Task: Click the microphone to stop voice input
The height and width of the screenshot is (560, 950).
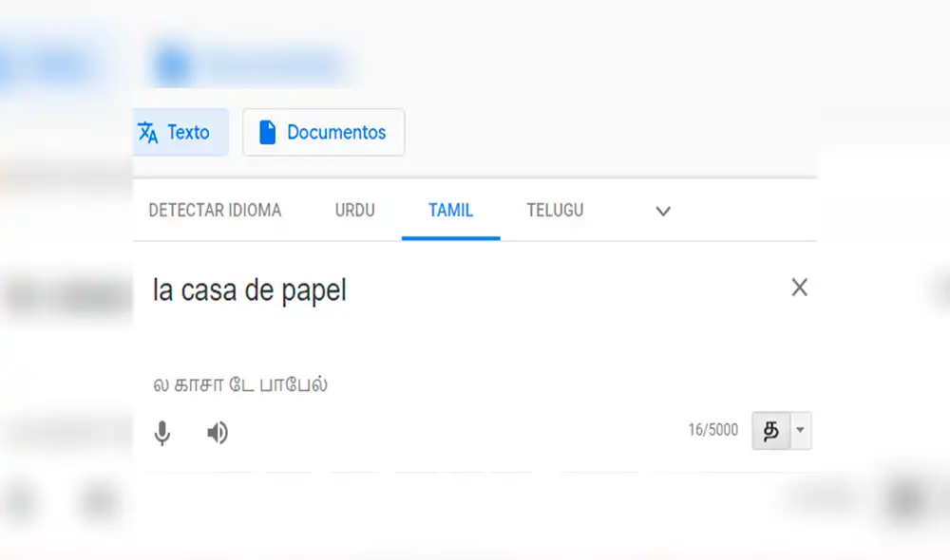Action: click(162, 433)
